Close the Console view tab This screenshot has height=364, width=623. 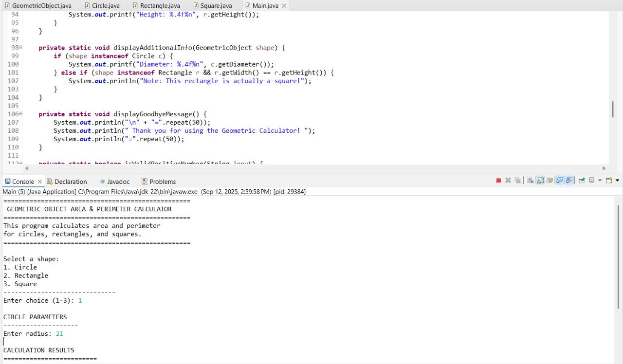tap(40, 182)
